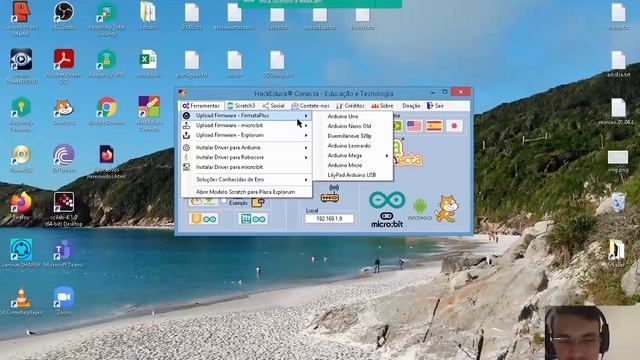Image resolution: width=640 pixels, height=360 pixels.
Task: Click the Arduino infinity logo
Action: 387,200
